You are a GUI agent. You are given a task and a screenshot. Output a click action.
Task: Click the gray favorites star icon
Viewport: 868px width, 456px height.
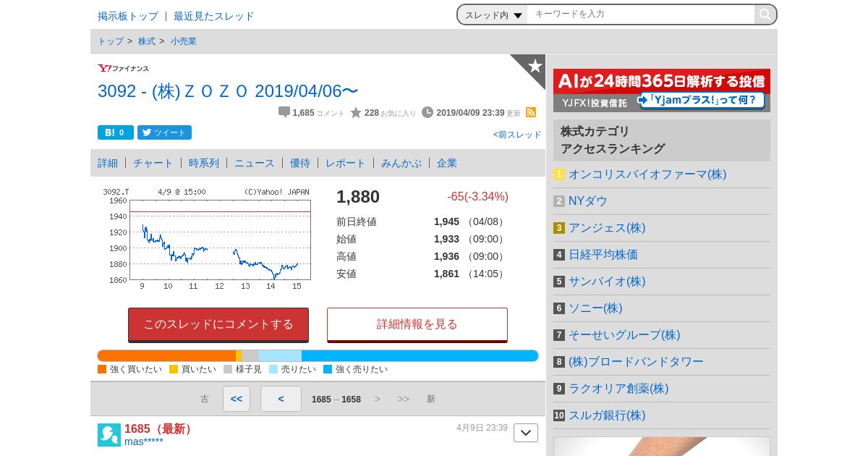point(356,112)
